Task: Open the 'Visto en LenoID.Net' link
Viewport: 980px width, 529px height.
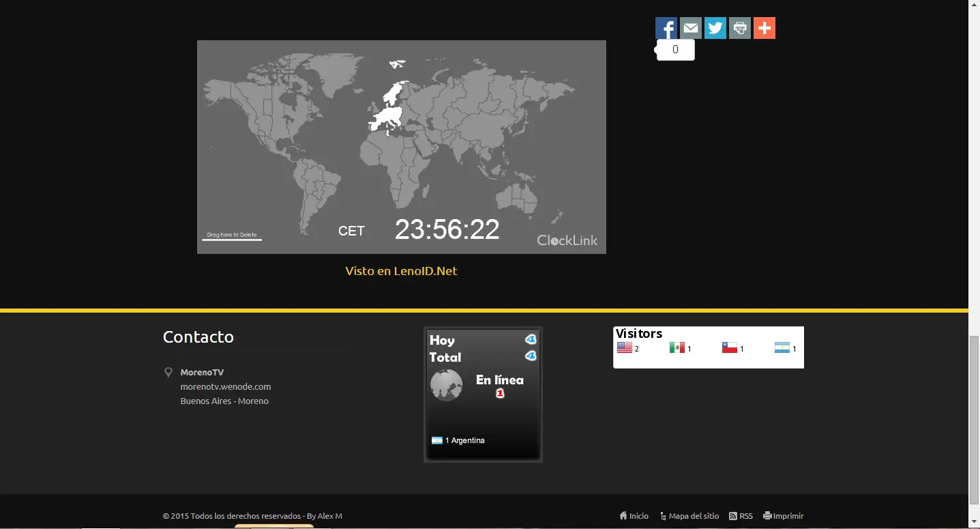Action: click(401, 271)
